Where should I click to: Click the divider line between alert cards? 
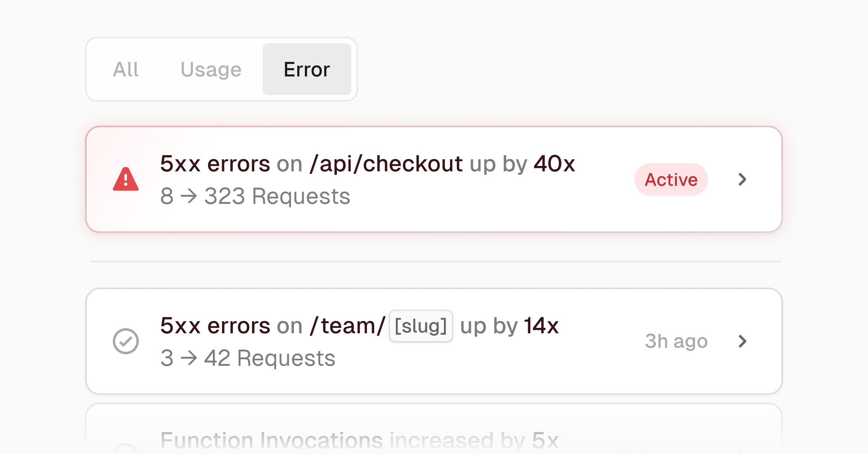coord(436,261)
